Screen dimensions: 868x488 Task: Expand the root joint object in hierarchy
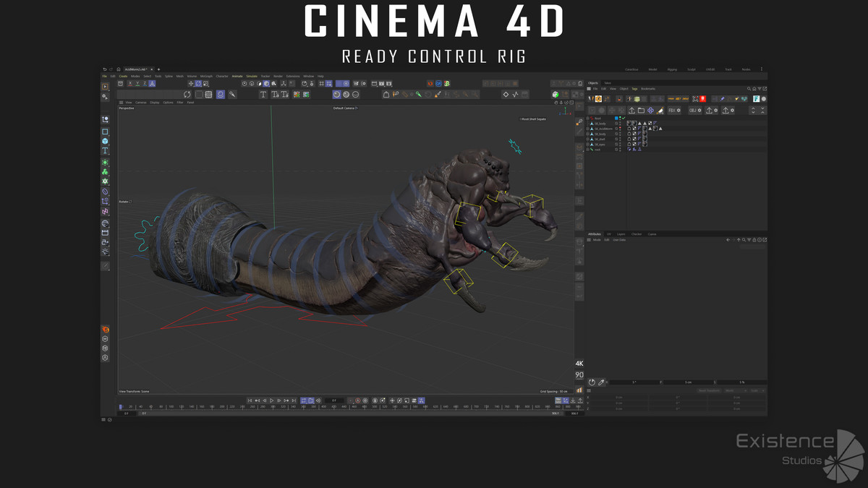click(587, 150)
